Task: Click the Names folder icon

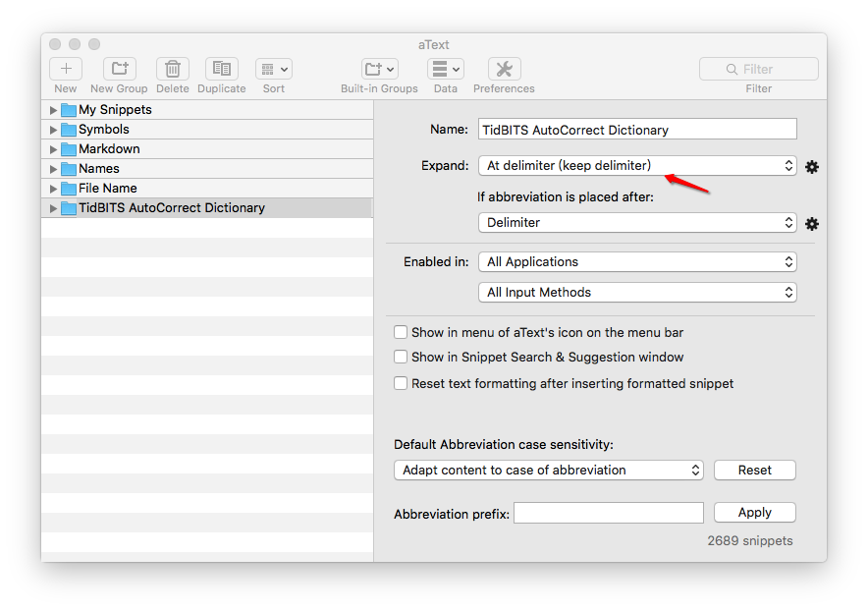Action: (x=69, y=169)
